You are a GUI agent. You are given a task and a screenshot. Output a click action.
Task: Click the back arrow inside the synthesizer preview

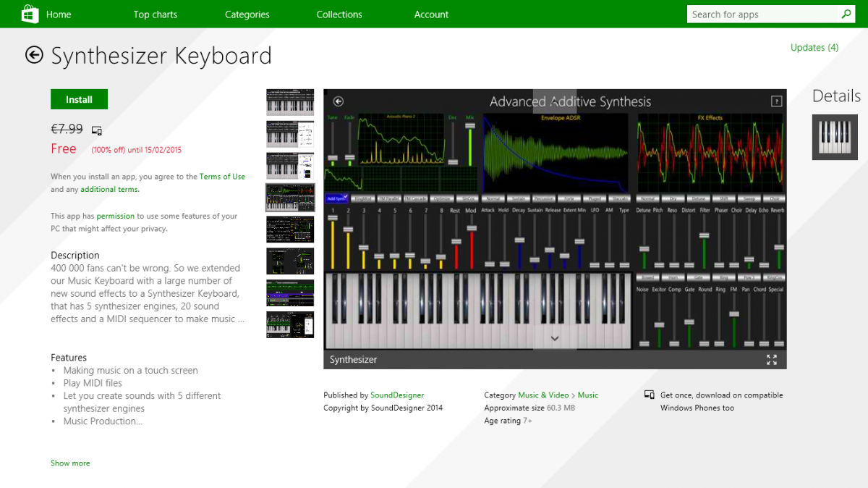(338, 102)
